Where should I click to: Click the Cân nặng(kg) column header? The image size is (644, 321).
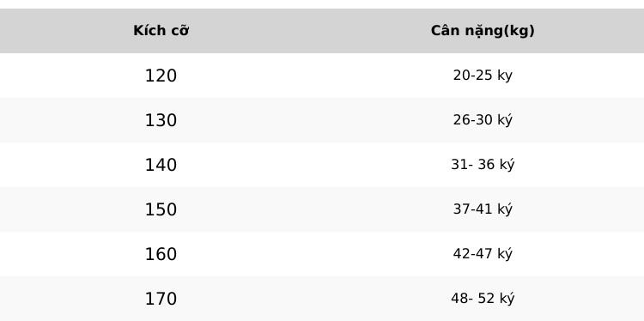coord(483,31)
